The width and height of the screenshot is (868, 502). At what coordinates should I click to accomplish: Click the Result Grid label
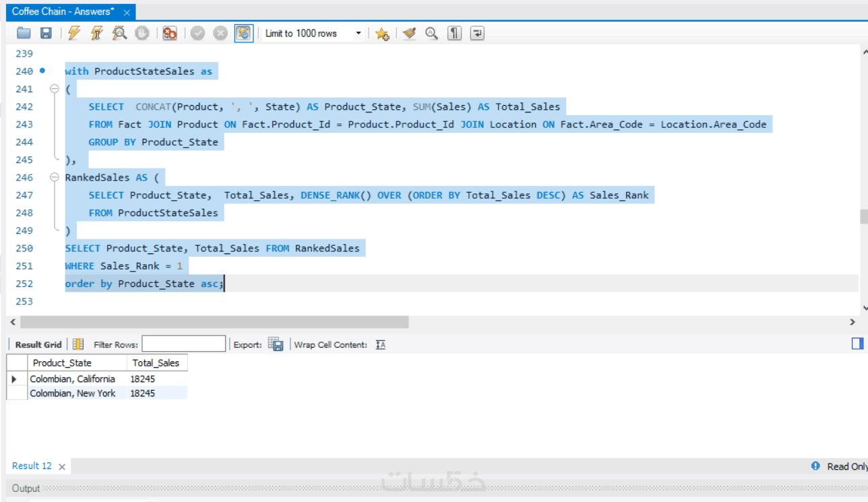pyautogui.click(x=38, y=344)
